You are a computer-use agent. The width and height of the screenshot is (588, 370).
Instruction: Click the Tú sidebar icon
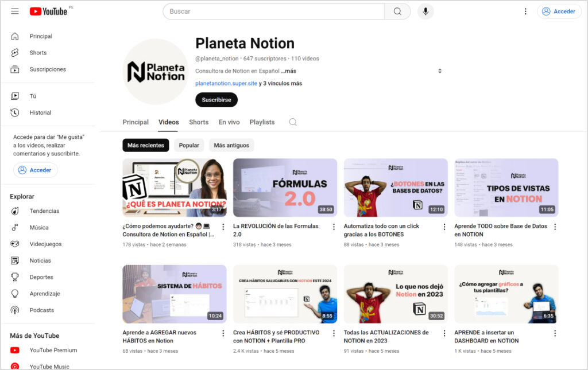point(14,96)
